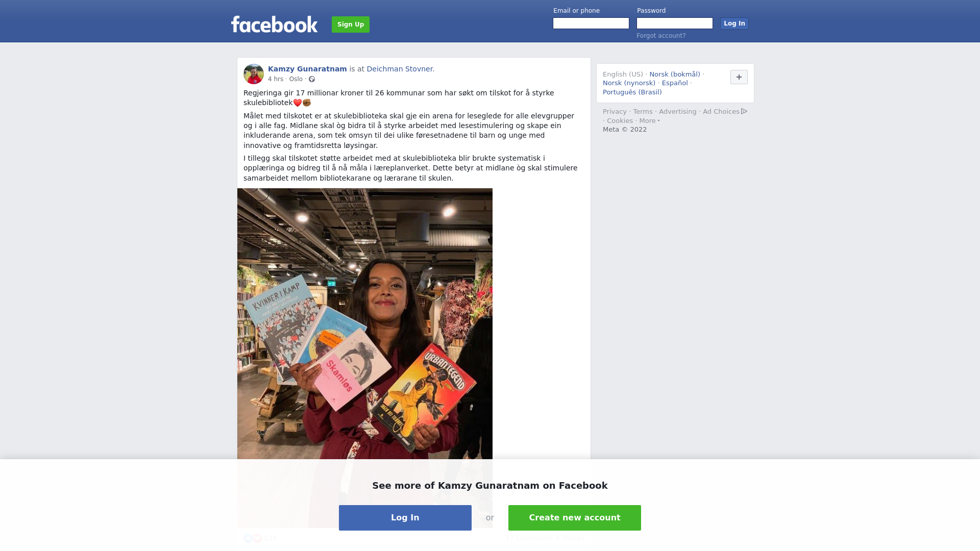The image size is (980, 551).
Task: Click the Log In button in header
Action: click(734, 23)
